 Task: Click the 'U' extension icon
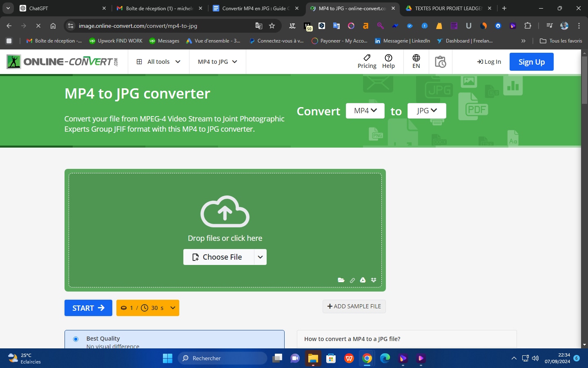(468, 26)
